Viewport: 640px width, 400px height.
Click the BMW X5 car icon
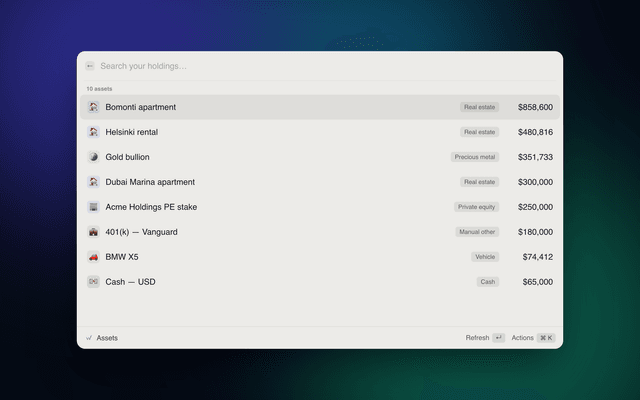coord(93,257)
